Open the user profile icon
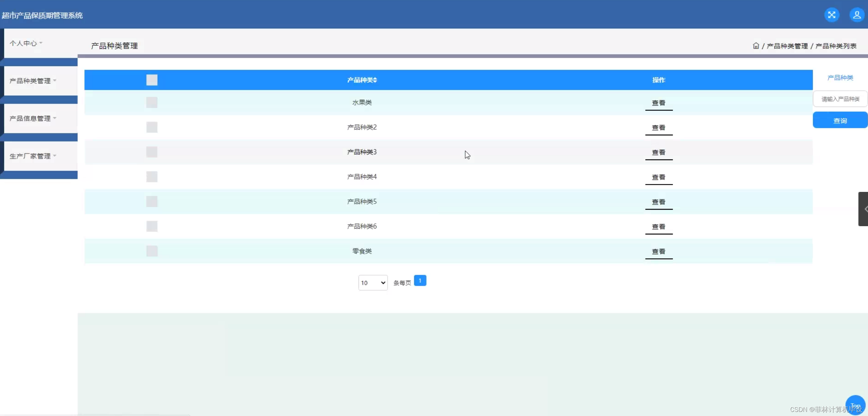This screenshot has width=868, height=416. (x=856, y=15)
